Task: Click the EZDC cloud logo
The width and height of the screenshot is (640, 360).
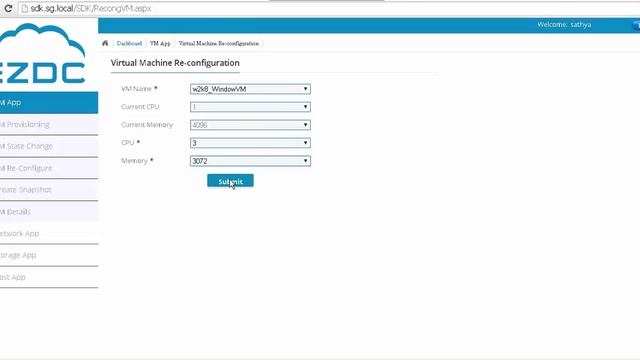Action: coord(42,54)
